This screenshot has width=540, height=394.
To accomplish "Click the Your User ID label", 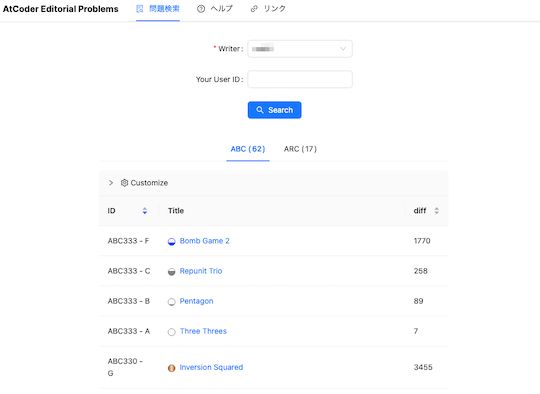I will point(219,79).
